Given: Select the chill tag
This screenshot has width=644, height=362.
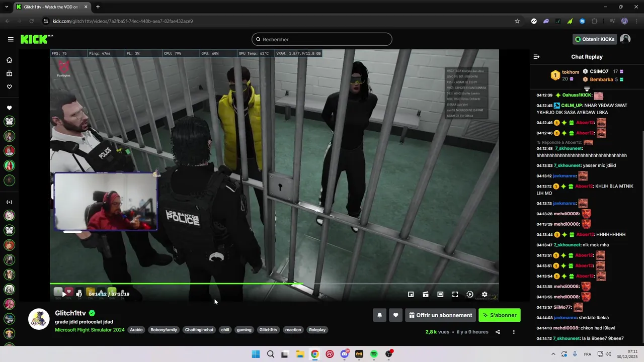Looking at the screenshot, I should (x=225, y=330).
